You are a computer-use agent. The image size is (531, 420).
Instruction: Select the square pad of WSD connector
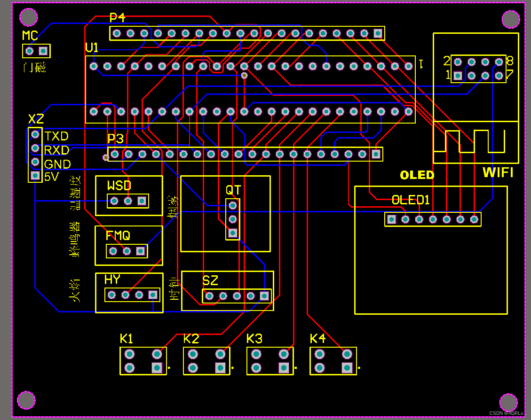(142, 201)
